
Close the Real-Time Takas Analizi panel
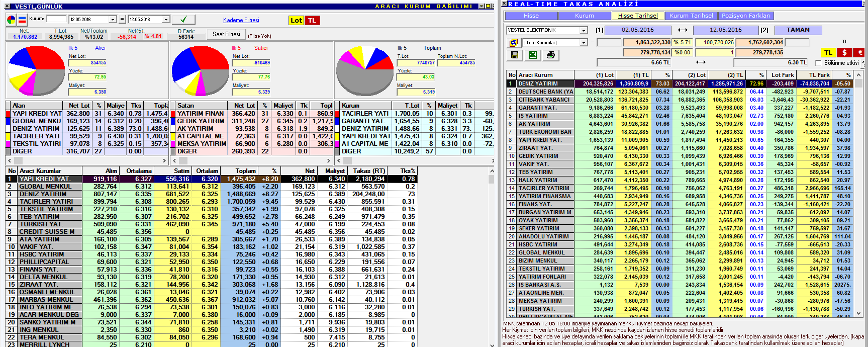click(x=505, y=4)
